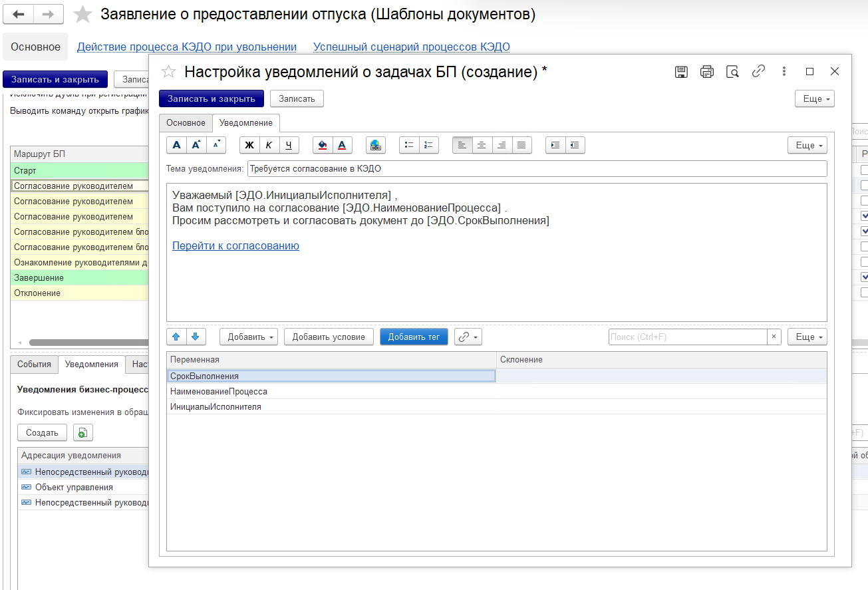Apply underline (Ч) formatting
This screenshot has width=868, height=590.
[289, 145]
